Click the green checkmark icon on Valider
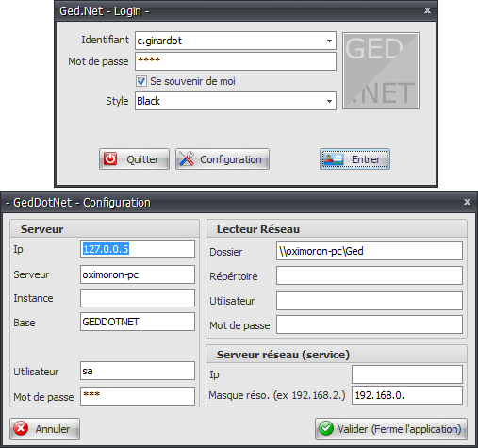 [326, 428]
